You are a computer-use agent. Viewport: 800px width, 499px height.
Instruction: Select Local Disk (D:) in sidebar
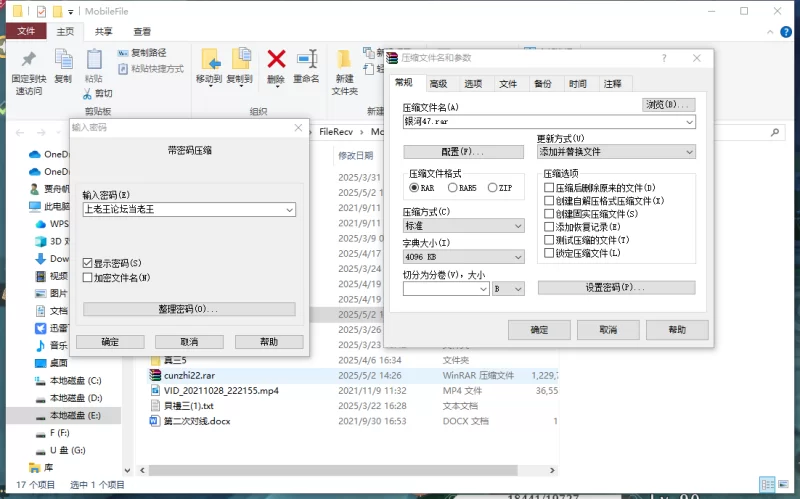click(68, 398)
